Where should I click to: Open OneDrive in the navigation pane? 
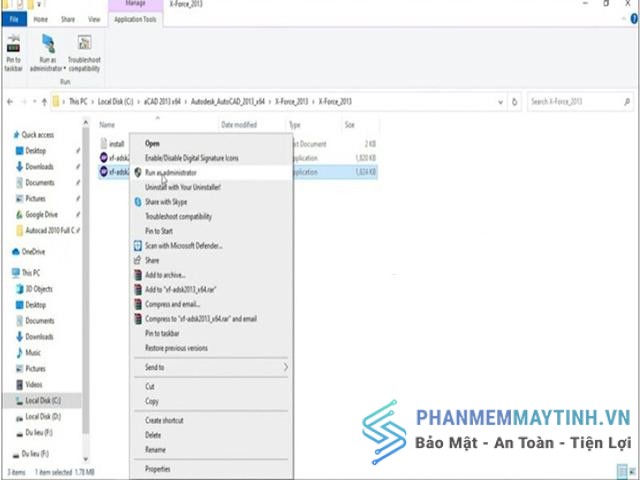[x=29, y=252]
